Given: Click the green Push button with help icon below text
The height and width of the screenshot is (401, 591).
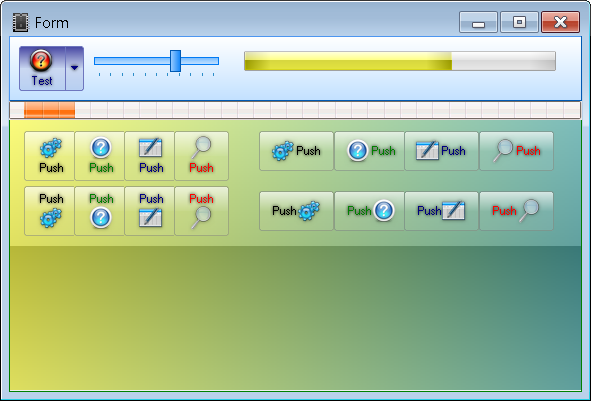Looking at the screenshot, I should (100, 211).
